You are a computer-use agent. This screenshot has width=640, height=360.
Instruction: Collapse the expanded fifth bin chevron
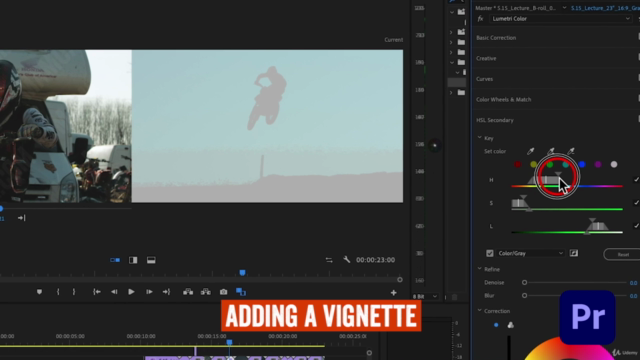point(452,62)
